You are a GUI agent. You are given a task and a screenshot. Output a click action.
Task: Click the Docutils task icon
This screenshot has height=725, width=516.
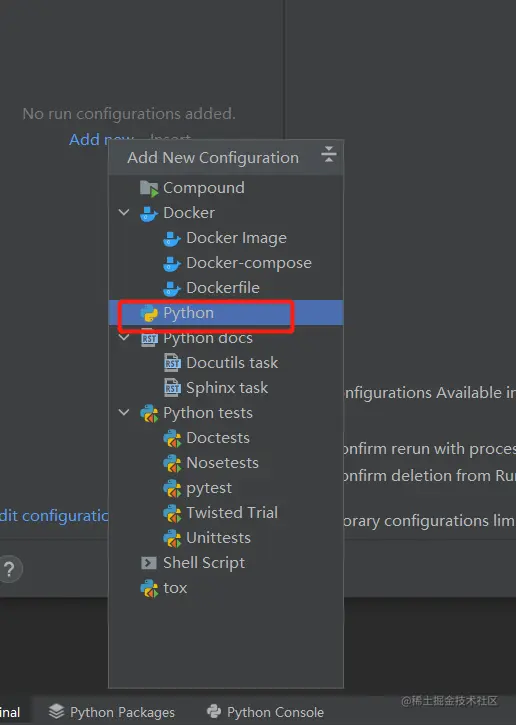pos(172,363)
